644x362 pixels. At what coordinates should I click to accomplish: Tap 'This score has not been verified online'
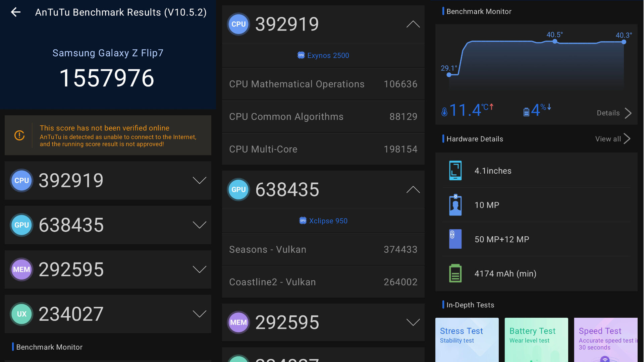[104, 128]
